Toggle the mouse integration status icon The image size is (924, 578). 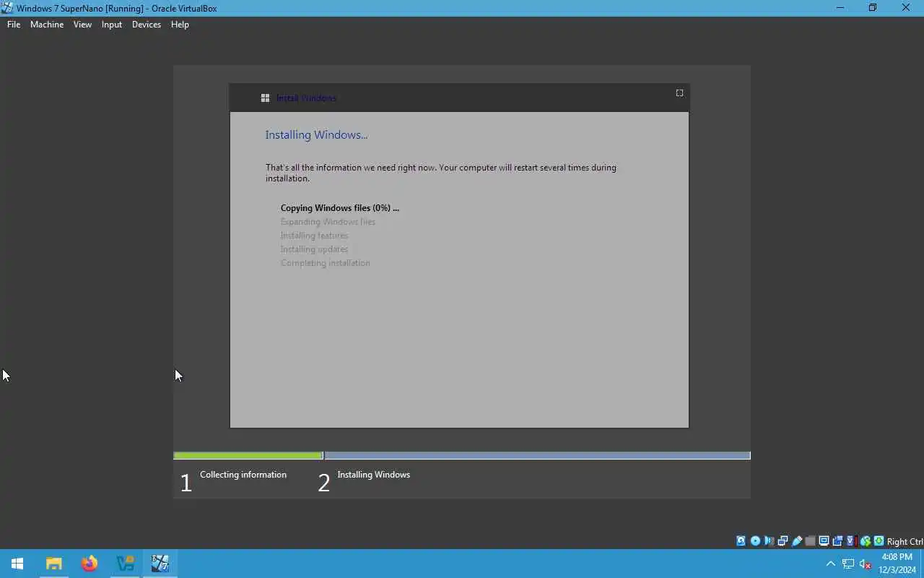click(866, 541)
